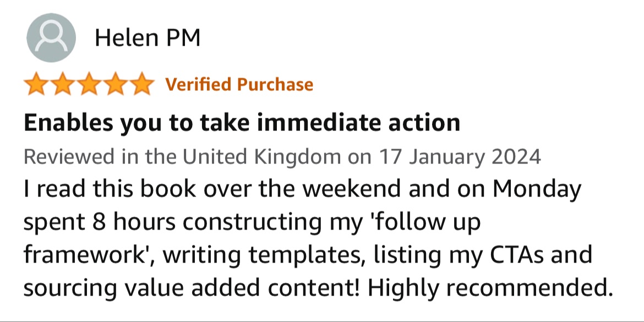Click the phrase 'writing templates' in the review

click(264, 255)
